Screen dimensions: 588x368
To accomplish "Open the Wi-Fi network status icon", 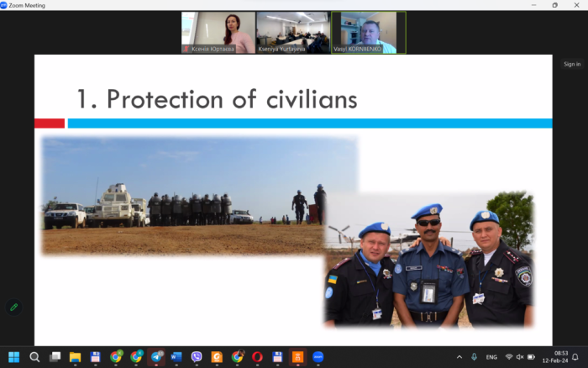I will pyautogui.click(x=509, y=357).
